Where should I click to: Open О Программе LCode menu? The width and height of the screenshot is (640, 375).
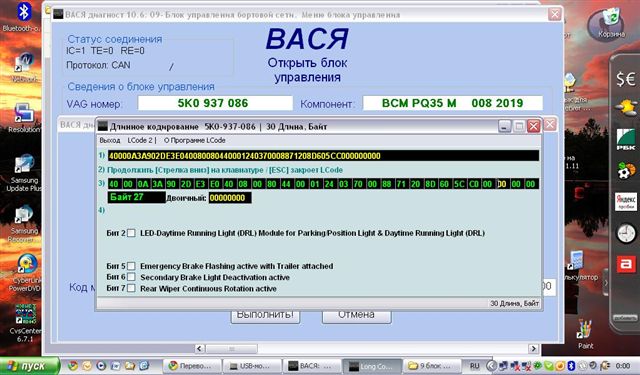click(195, 140)
